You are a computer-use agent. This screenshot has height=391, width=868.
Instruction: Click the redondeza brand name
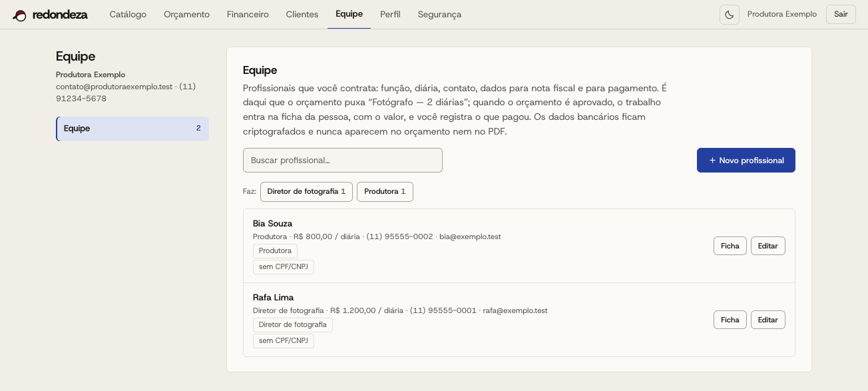[60, 15]
